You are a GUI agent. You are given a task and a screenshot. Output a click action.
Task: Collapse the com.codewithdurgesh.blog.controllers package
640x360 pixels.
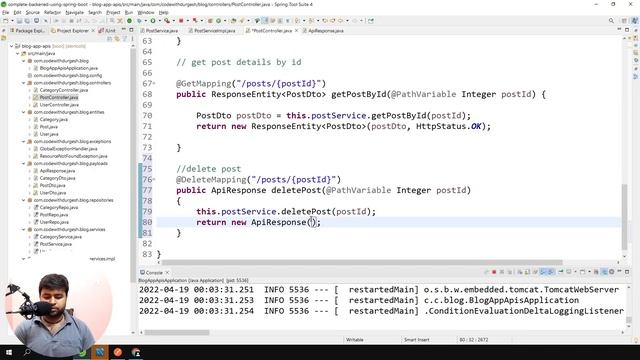coord(24,83)
